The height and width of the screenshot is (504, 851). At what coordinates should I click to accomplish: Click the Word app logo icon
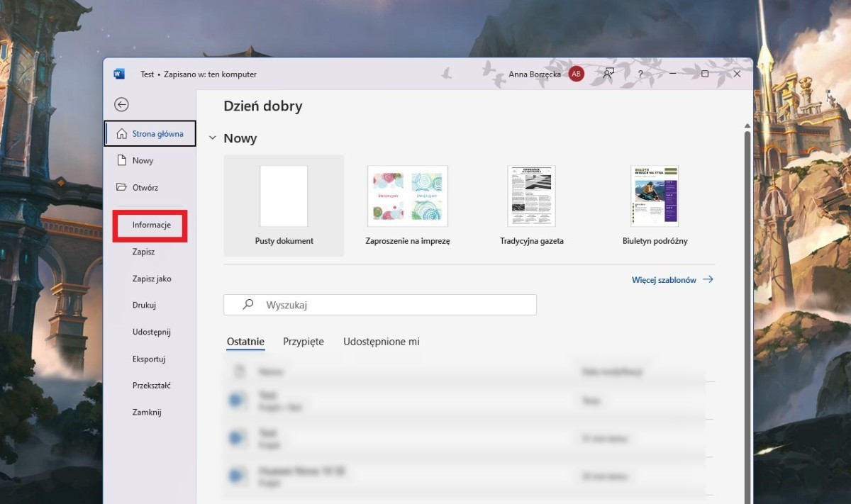(x=118, y=74)
